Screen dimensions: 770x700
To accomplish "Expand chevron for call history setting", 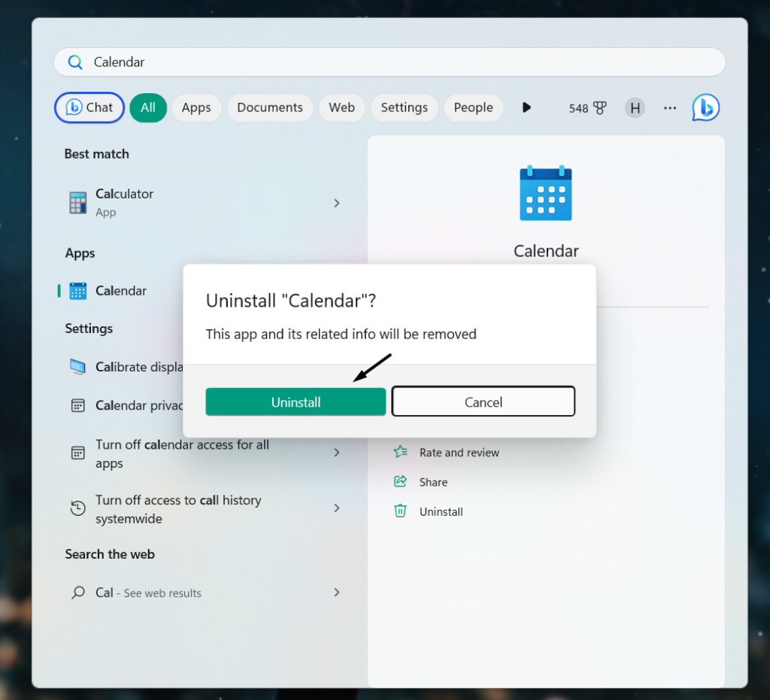I will [337, 508].
